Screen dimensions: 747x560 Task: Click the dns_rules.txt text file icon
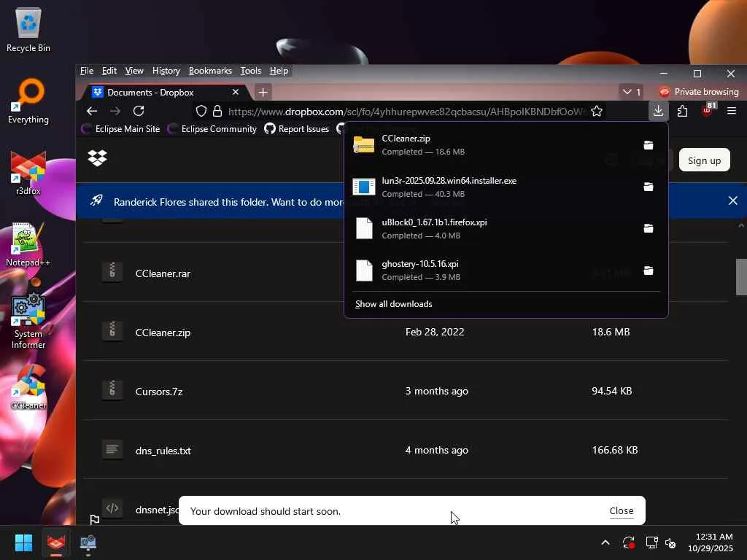(x=112, y=449)
